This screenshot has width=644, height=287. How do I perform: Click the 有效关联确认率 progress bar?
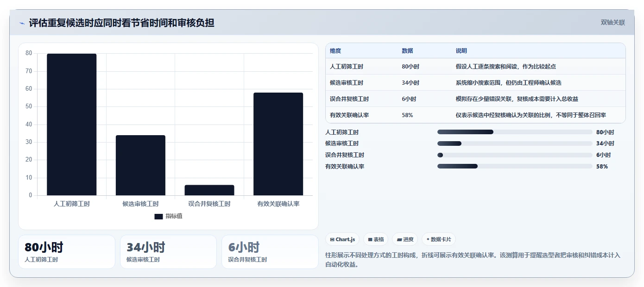(515, 166)
